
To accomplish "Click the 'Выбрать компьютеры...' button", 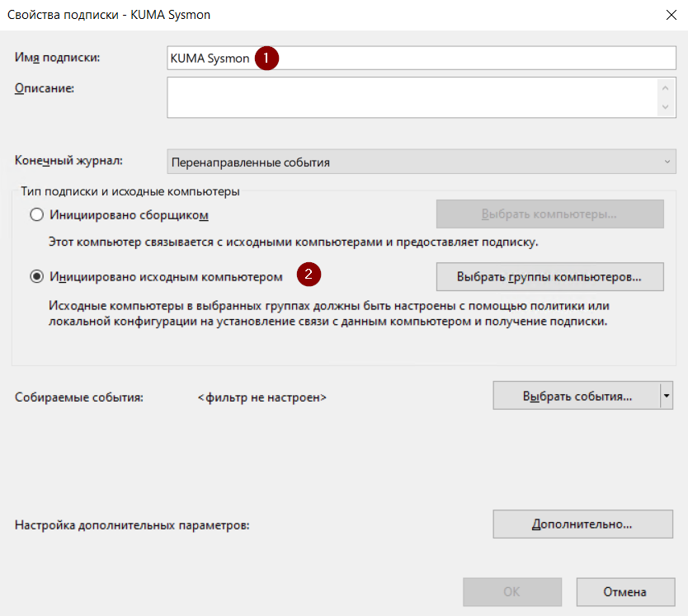I will [x=549, y=214].
